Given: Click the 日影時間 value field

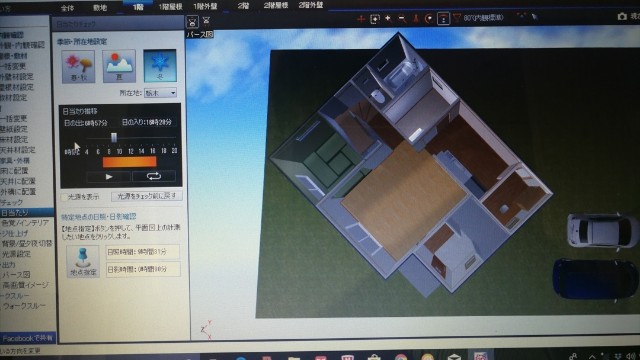Looking at the screenshot, I should click(143, 269).
